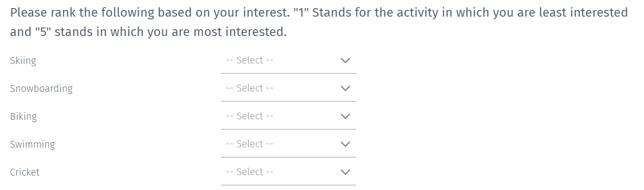
Task: Click the Skiing activity label
Action: [23, 60]
